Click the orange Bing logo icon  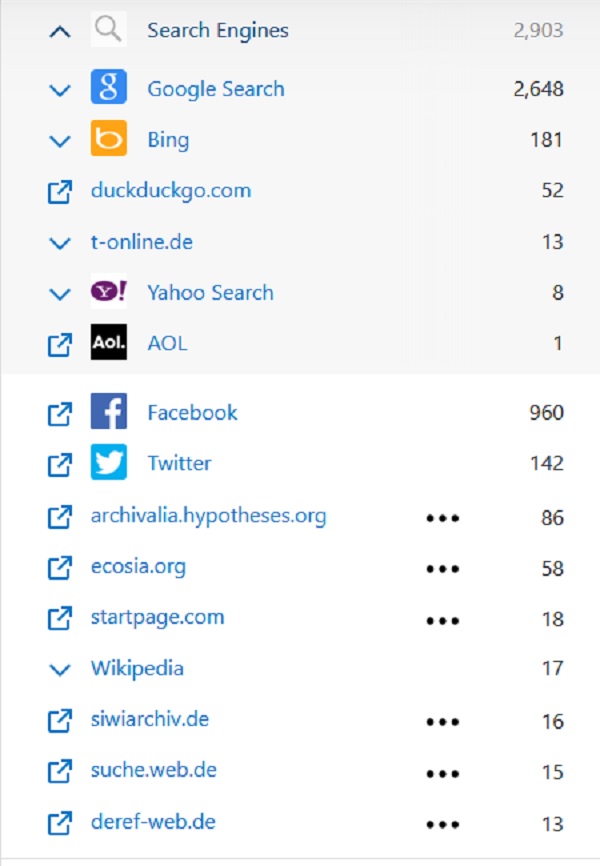pyautogui.click(x=109, y=138)
